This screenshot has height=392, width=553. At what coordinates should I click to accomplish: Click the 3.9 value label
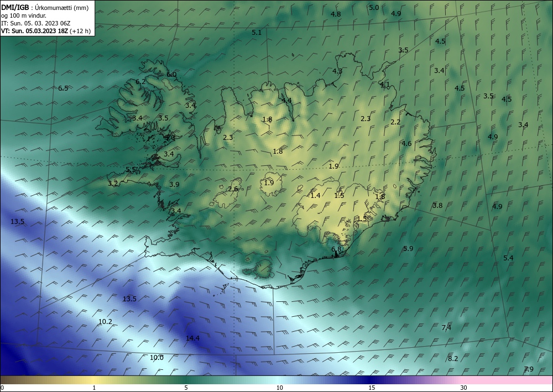pyautogui.click(x=174, y=184)
